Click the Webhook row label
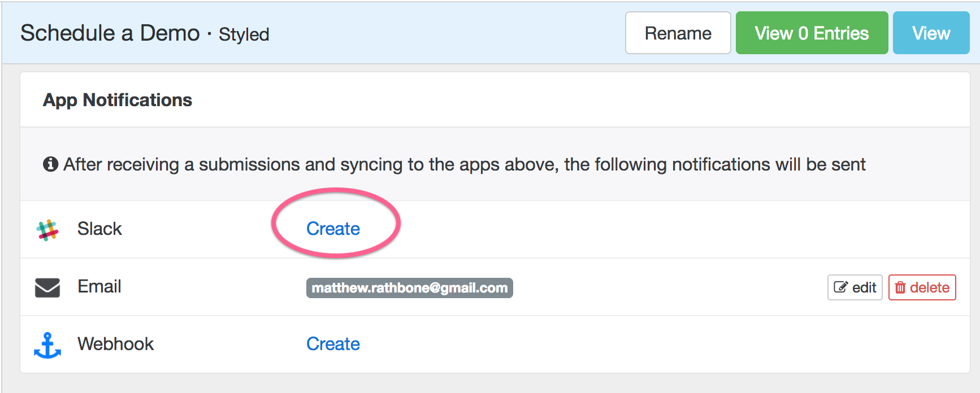The height and width of the screenshot is (393, 980). (115, 344)
